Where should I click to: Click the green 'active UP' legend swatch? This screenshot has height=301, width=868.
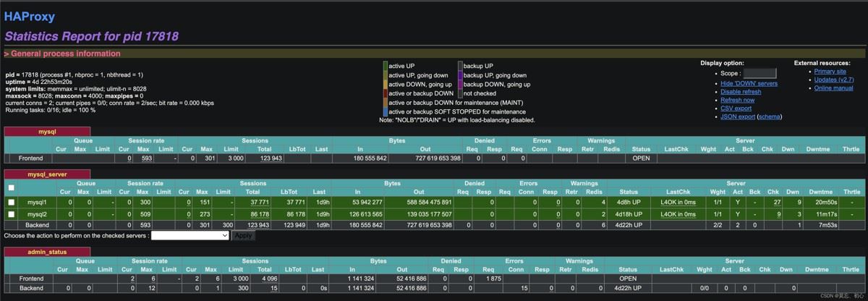coord(386,66)
